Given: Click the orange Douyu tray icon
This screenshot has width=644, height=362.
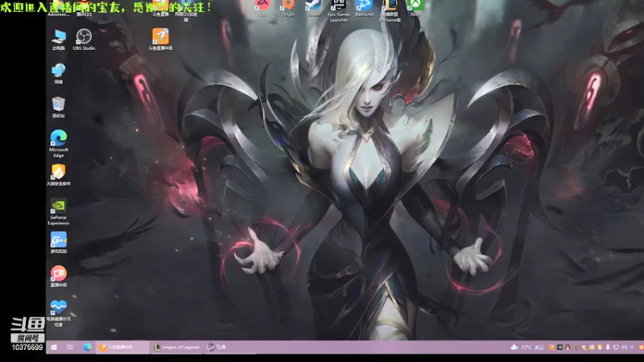Looking at the screenshot, I should pos(551,348).
